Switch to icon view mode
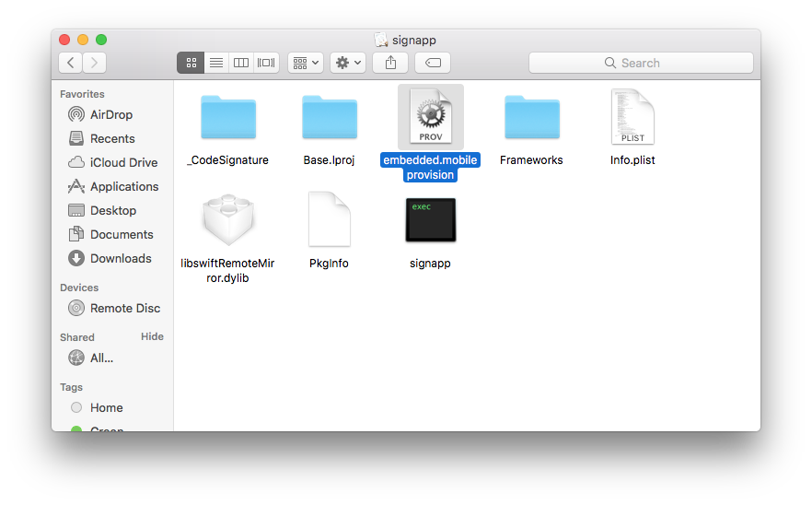This screenshot has width=812, height=505. point(191,63)
